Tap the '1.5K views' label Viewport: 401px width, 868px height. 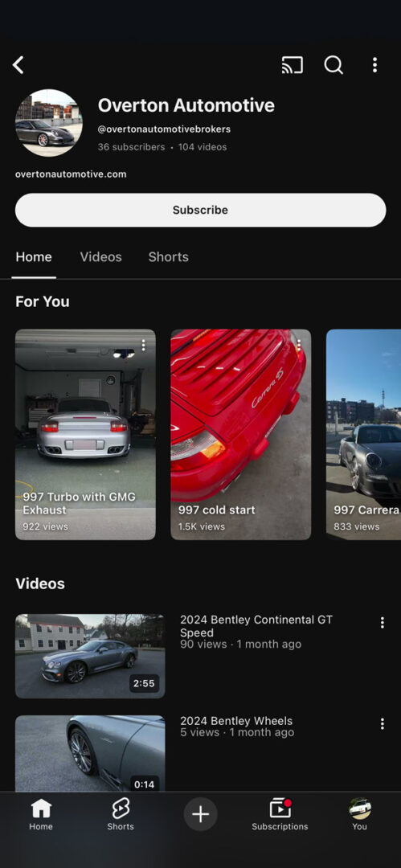click(202, 526)
